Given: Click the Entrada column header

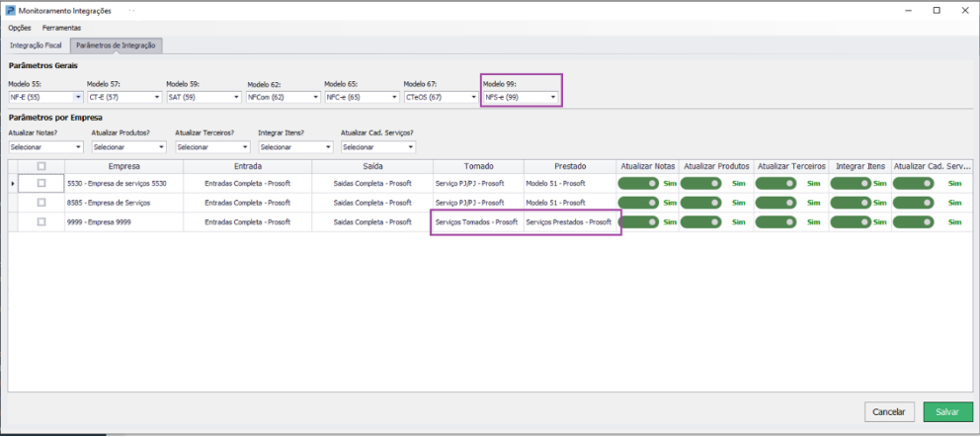Looking at the screenshot, I should click(248, 166).
